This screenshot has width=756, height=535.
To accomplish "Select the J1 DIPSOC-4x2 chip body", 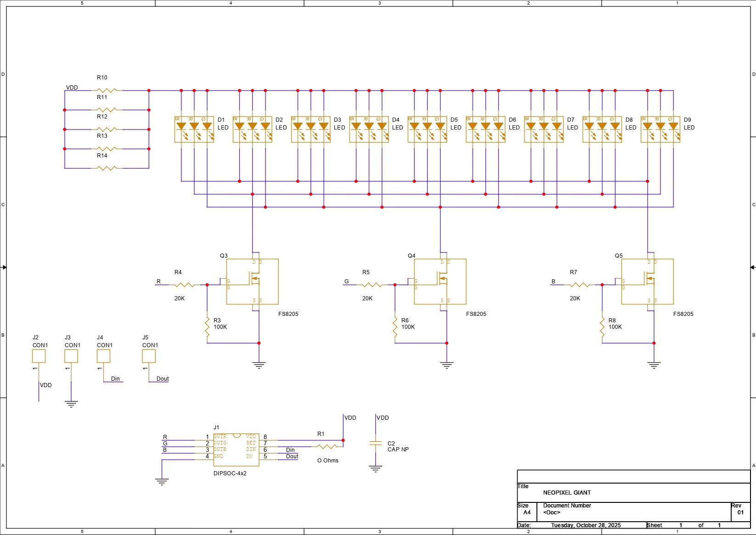I will coord(236,450).
